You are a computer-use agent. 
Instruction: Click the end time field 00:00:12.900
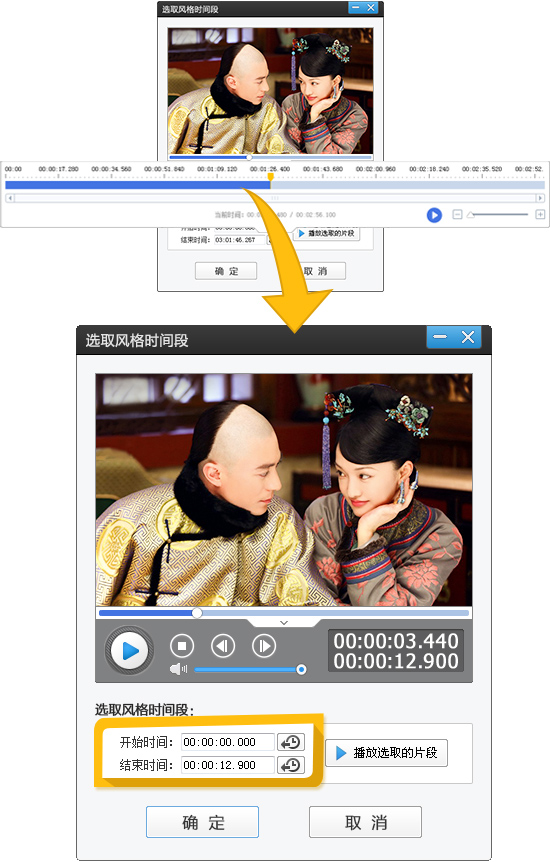[x=227, y=765]
